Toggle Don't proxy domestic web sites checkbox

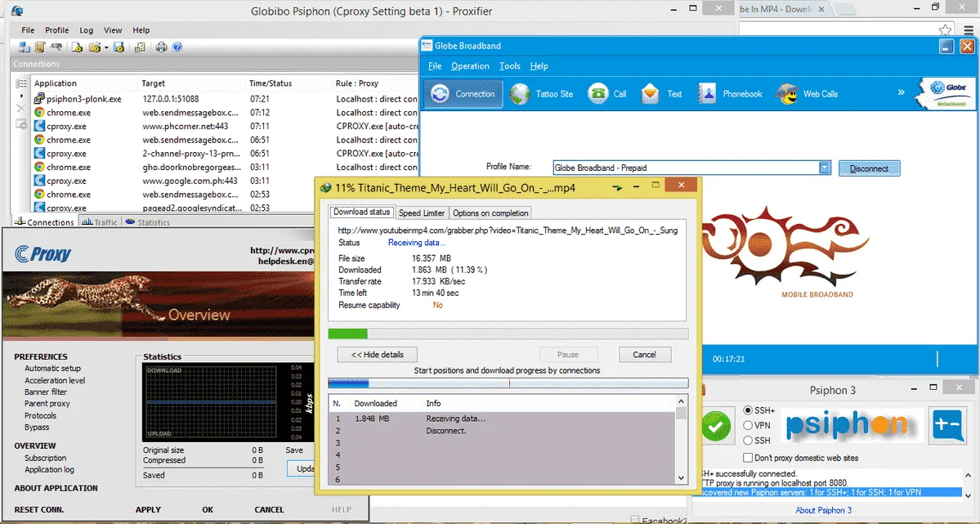(x=748, y=458)
